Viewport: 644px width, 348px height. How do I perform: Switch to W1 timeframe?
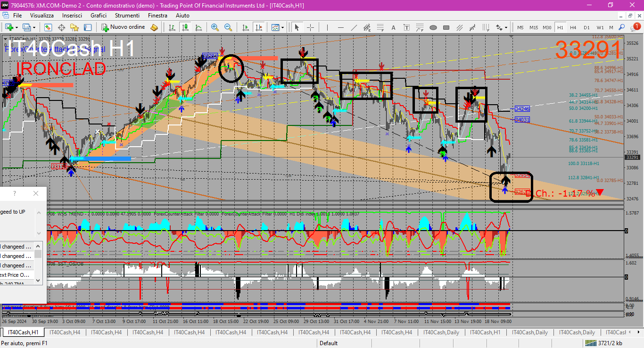[600, 27]
